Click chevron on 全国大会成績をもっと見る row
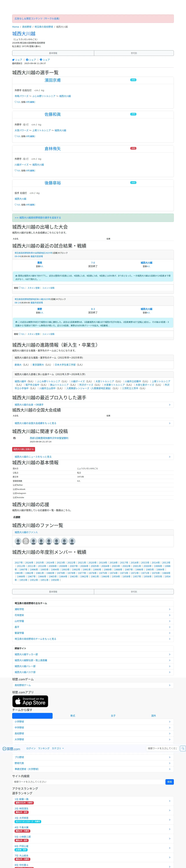Screen dimensions: 186x868 pos(169,423)
